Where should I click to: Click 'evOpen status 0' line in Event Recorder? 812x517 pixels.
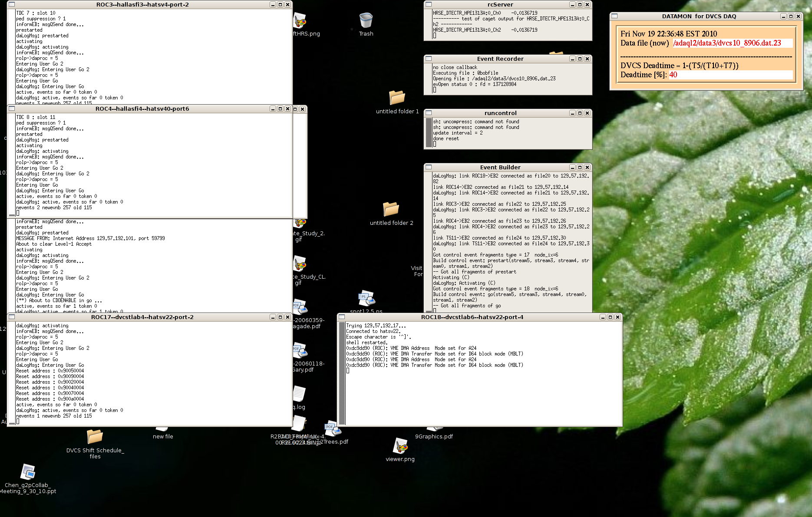coord(475,84)
